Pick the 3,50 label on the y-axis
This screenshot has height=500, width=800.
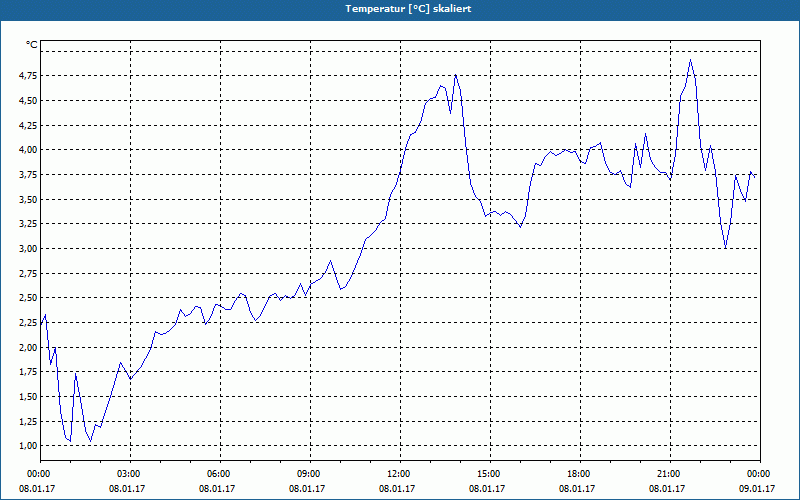(x=28, y=199)
